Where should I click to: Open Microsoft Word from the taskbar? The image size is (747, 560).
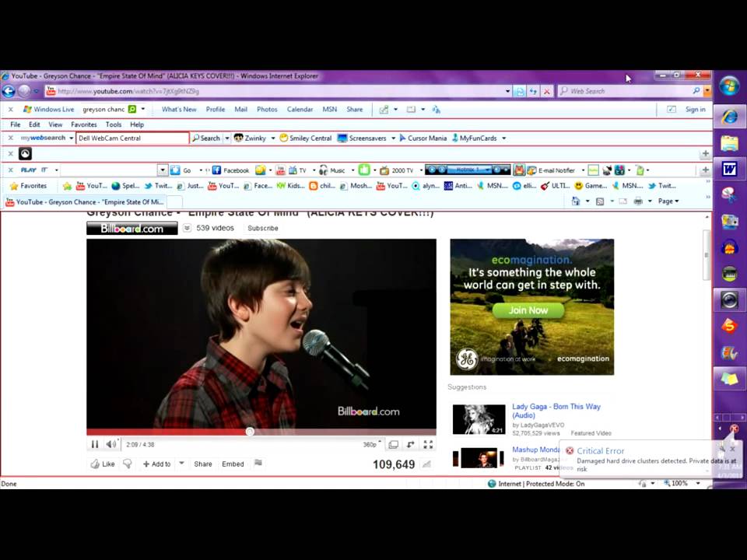tap(729, 169)
